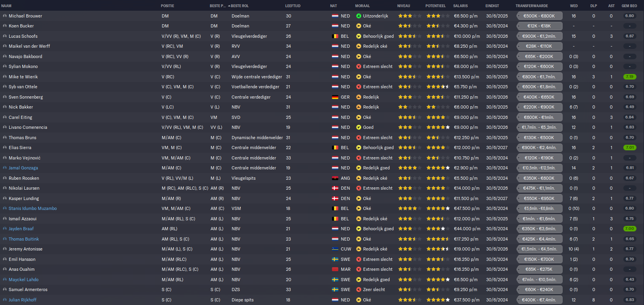Image resolution: width=644 pixels, height=305 pixels.
Task: Sort by the GEM BEO average rating column
Action: (x=629, y=6)
